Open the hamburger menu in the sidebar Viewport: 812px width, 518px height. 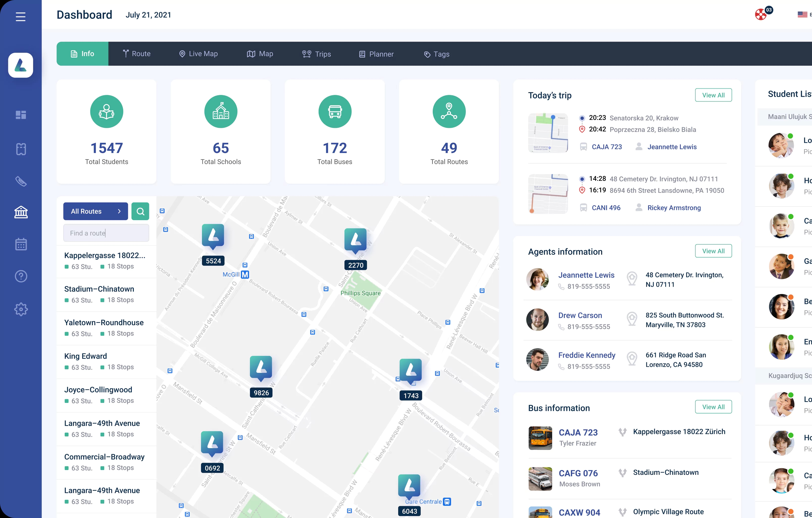pyautogui.click(x=20, y=16)
